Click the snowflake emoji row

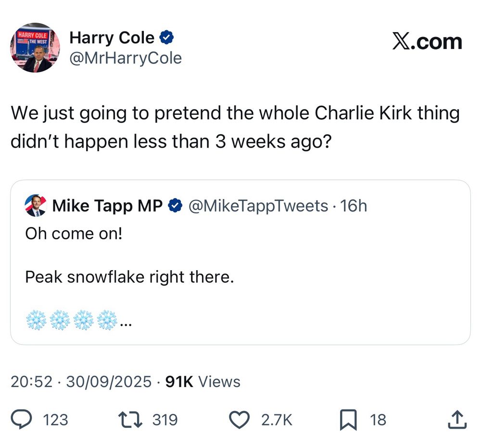tap(71, 320)
